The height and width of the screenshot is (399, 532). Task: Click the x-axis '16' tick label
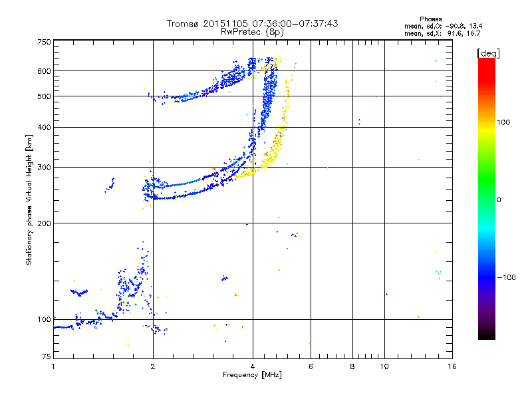452,366
